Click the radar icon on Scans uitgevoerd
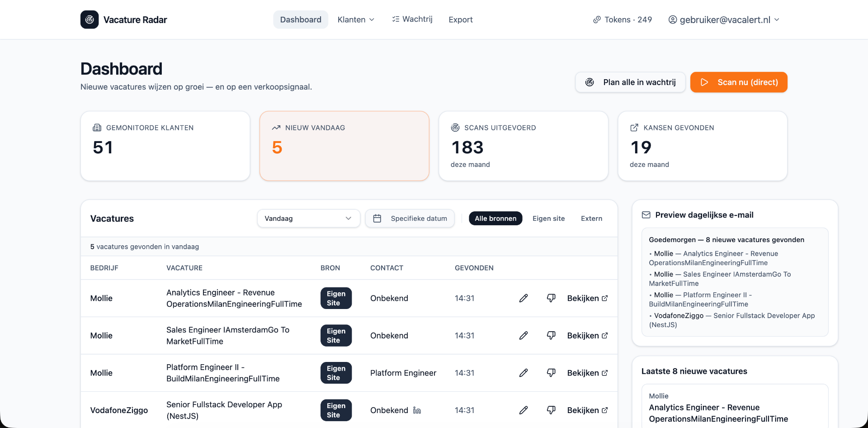 (455, 128)
